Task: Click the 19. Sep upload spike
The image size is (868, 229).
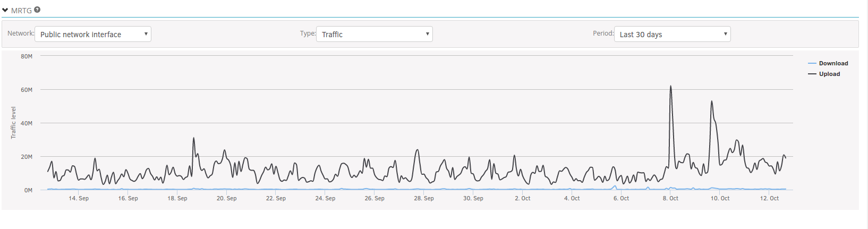Action: (193, 138)
